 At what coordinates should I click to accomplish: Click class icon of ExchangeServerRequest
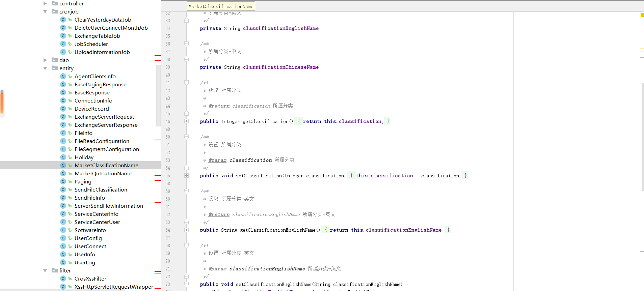63,117
